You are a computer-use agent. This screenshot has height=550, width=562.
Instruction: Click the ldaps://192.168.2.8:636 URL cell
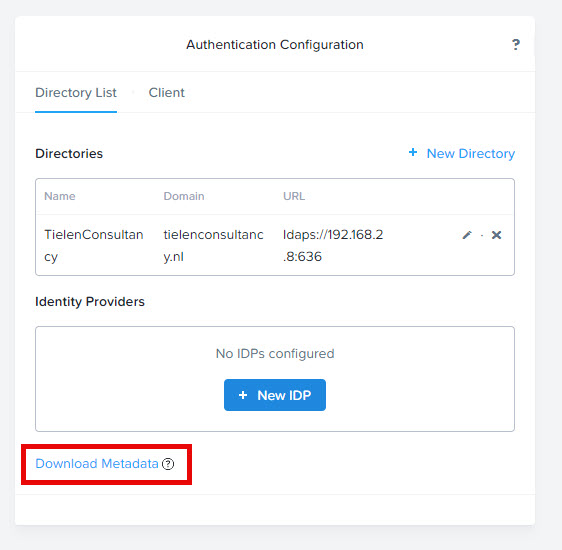333,245
